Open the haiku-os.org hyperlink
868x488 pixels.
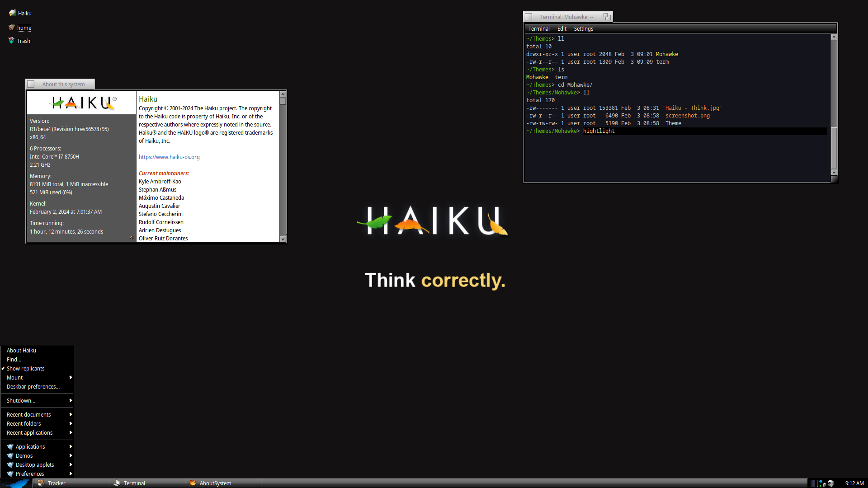[169, 157]
